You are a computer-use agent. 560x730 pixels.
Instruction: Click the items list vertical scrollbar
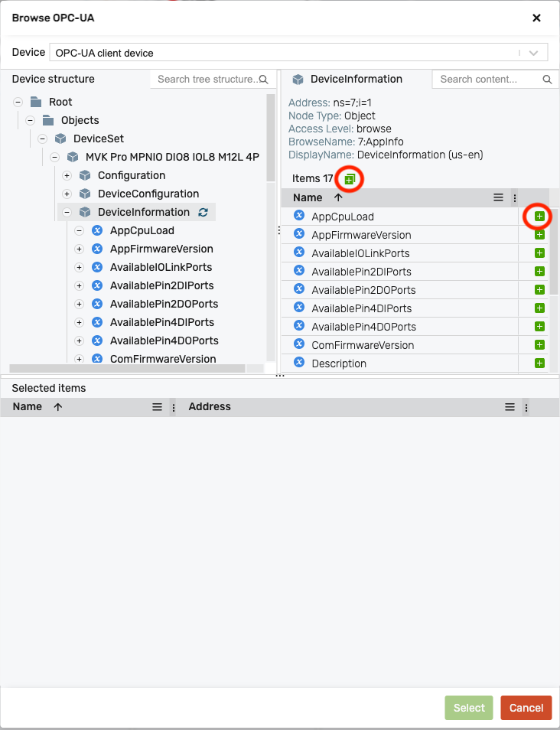pyautogui.click(x=553, y=252)
